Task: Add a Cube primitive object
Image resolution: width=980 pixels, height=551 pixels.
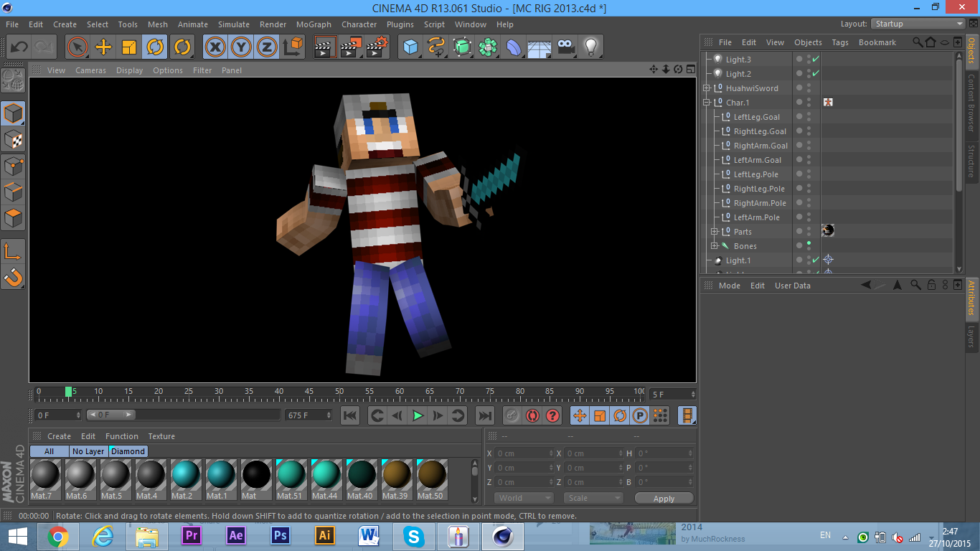Action: pos(410,47)
